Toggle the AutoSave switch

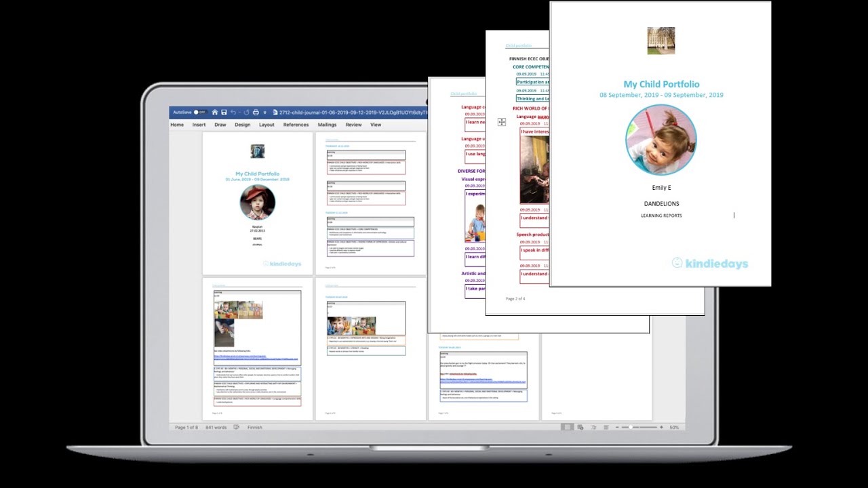coord(199,113)
